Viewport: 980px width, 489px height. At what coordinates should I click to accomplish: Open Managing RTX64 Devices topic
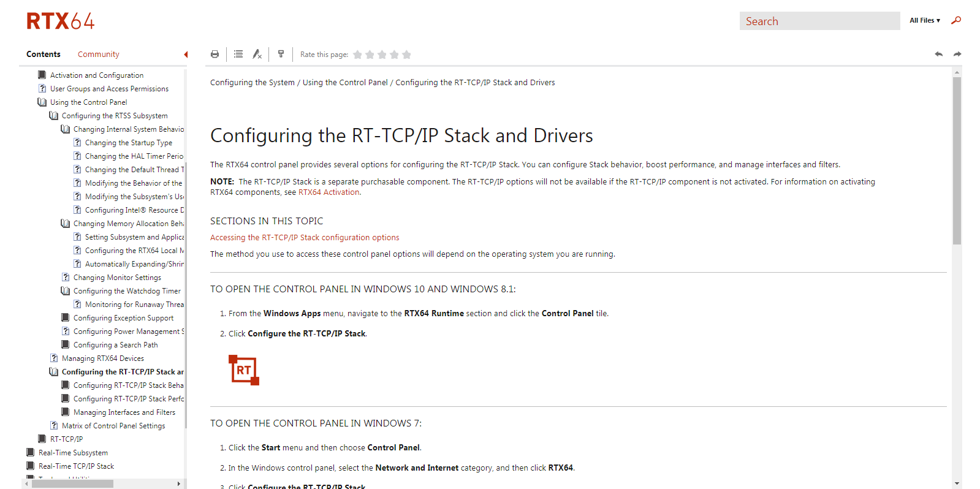point(103,358)
